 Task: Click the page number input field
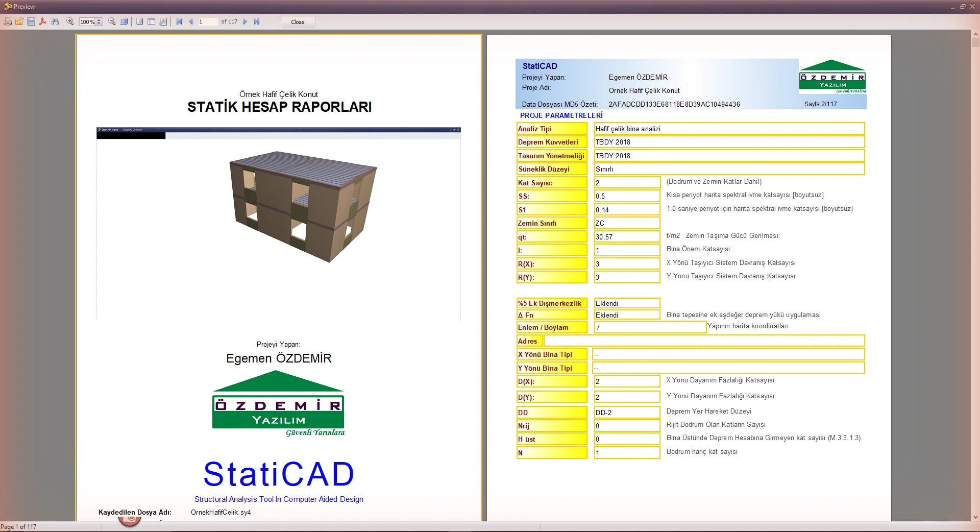(208, 22)
